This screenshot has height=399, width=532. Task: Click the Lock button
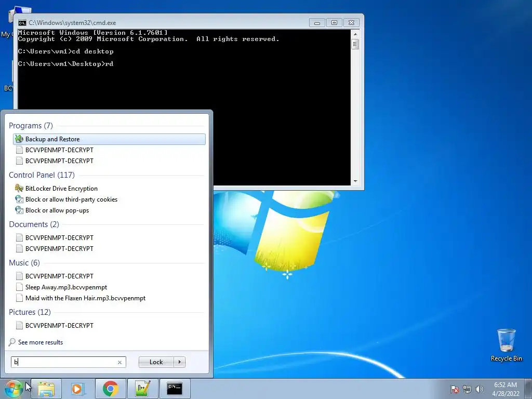pos(156,362)
